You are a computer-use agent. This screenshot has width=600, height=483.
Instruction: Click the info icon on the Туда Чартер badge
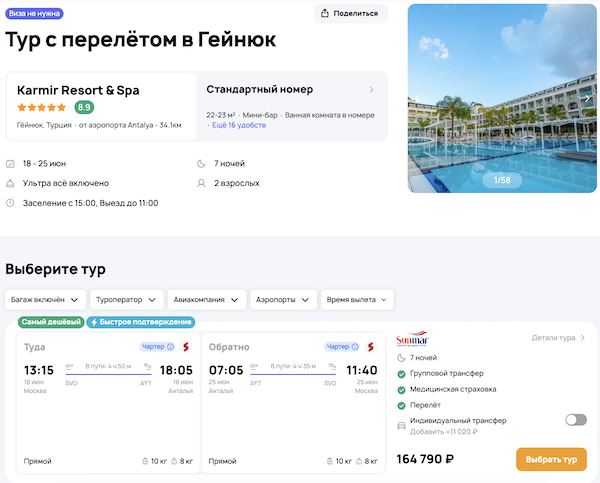[x=170, y=347]
